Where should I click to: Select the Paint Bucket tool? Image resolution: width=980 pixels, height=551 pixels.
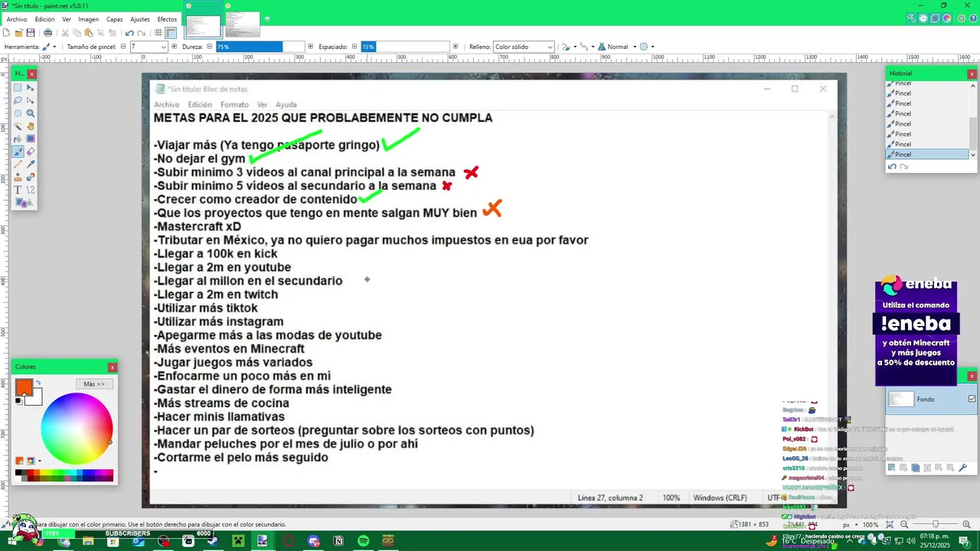point(18,139)
